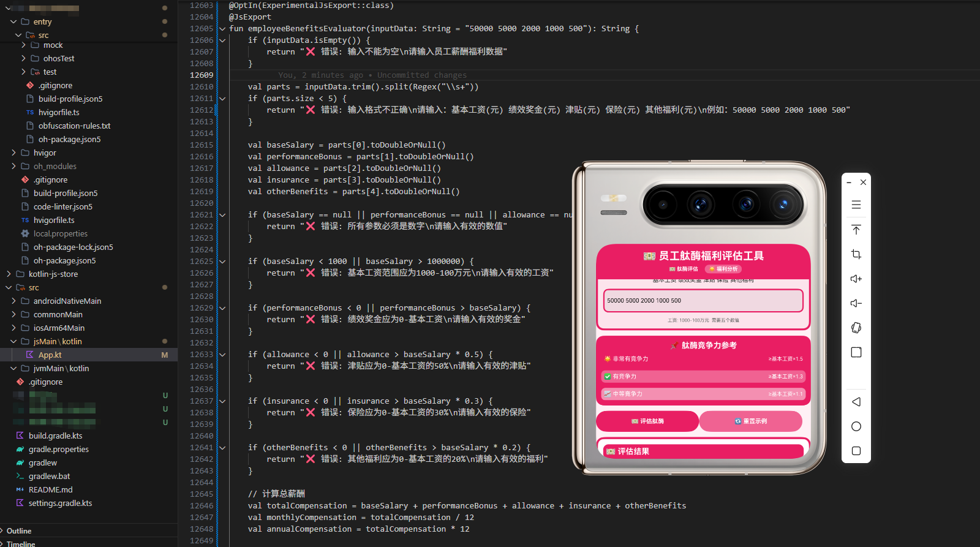Select the 非常有竞争力 row in phone app
The image size is (980, 547).
pos(703,359)
